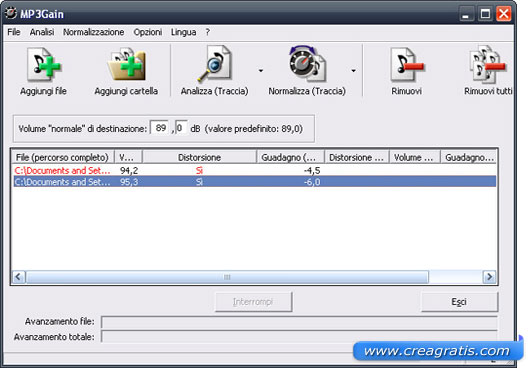The height and width of the screenshot is (368, 530).
Task: Open the Normalizza dropdown arrow
Action: [x=353, y=71]
